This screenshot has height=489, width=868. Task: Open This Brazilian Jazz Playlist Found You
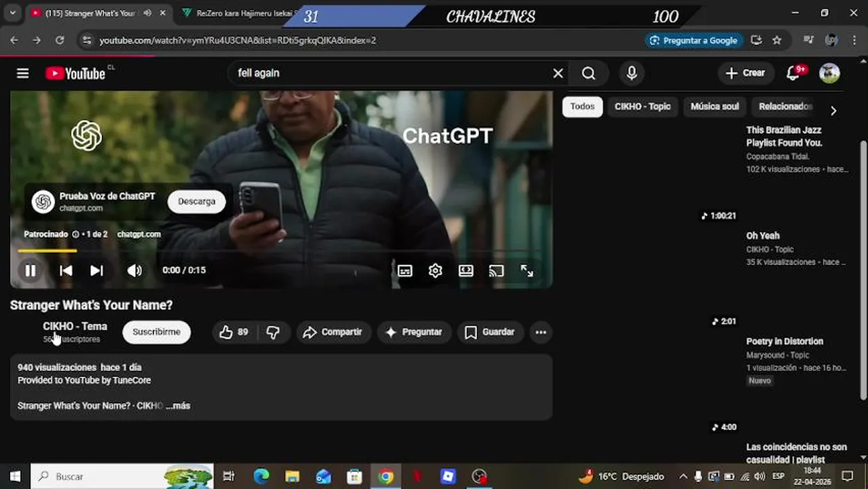pos(784,137)
